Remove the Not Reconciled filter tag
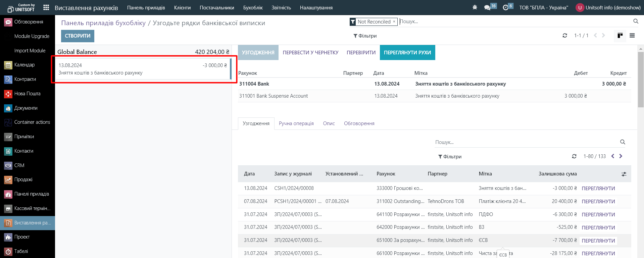Viewport: 644px width, 258px height. (394, 21)
